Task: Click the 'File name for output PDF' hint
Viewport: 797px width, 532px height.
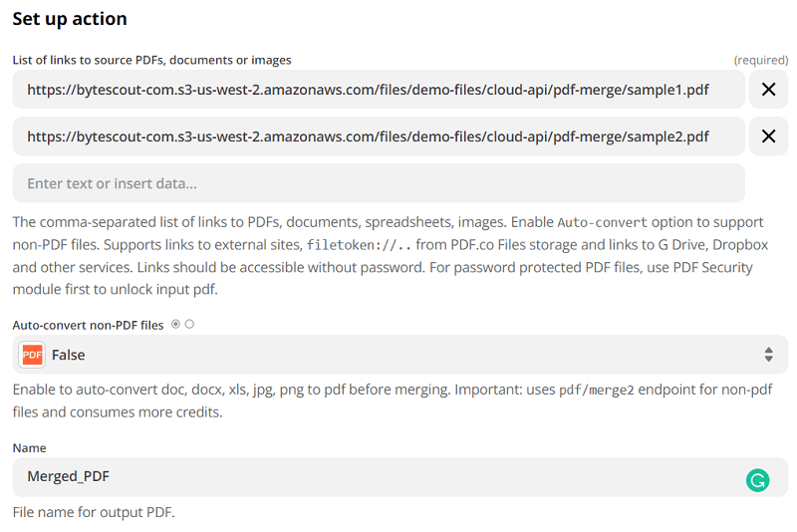Action: (x=94, y=513)
